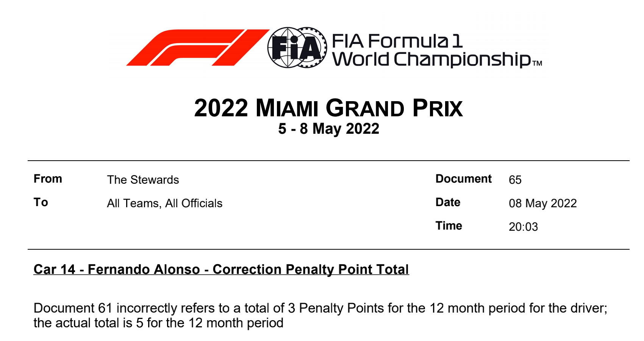Screen dimensions: 644x341
Task: Click the Car 14 Fernando Alonso underlined heading
Action: (221, 269)
